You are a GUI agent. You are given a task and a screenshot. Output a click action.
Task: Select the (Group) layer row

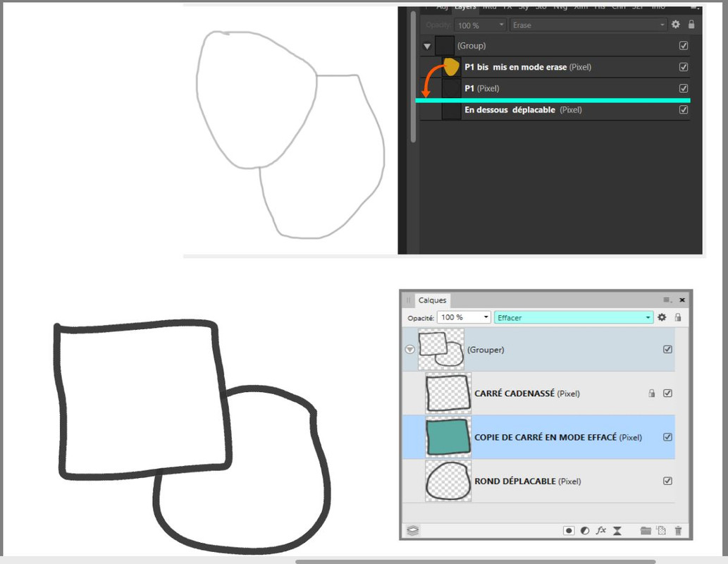(x=555, y=46)
